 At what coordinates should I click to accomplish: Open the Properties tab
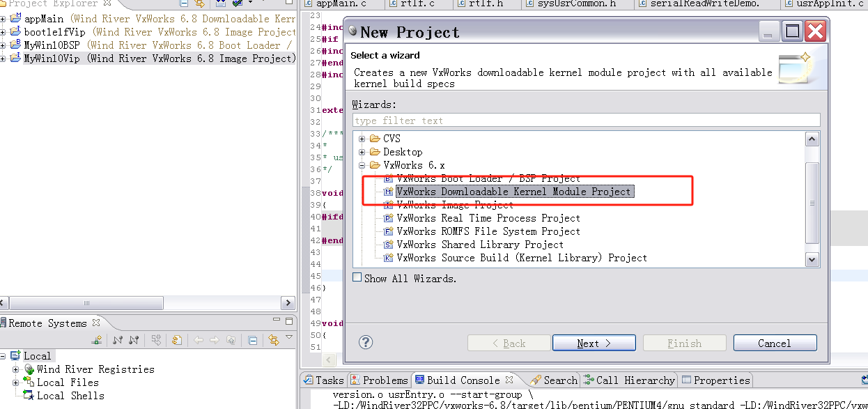tap(715, 380)
